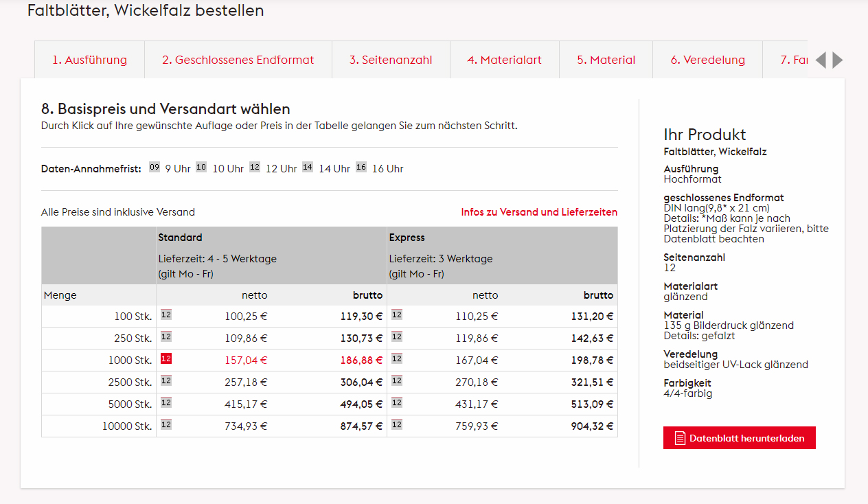Click the left navigation arrow beside the tabs

[x=821, y=60]
